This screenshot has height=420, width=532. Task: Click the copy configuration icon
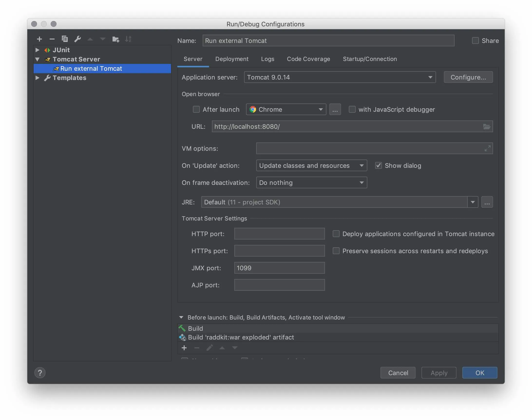(x=65, y=39)
